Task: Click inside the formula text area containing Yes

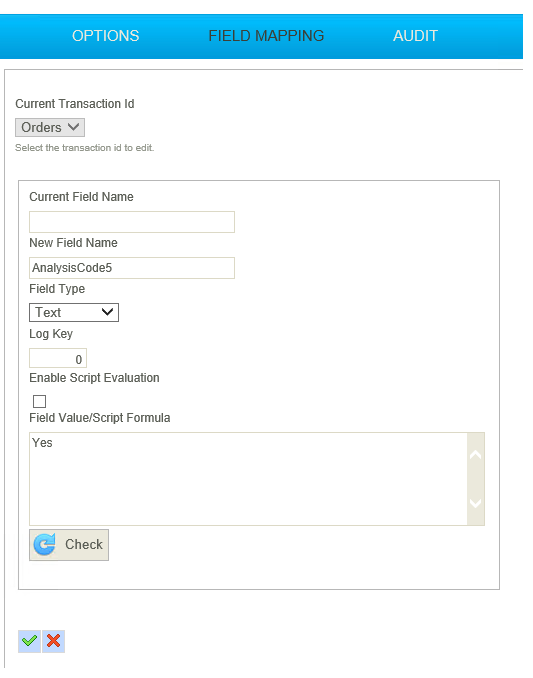Action: [x=248, y=479]
